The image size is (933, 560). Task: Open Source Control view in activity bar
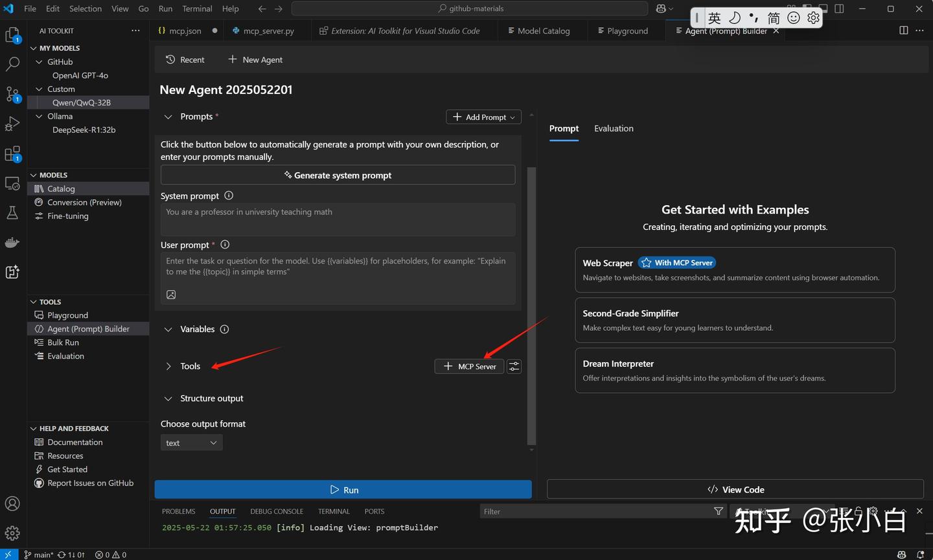(x=12, y=95)
